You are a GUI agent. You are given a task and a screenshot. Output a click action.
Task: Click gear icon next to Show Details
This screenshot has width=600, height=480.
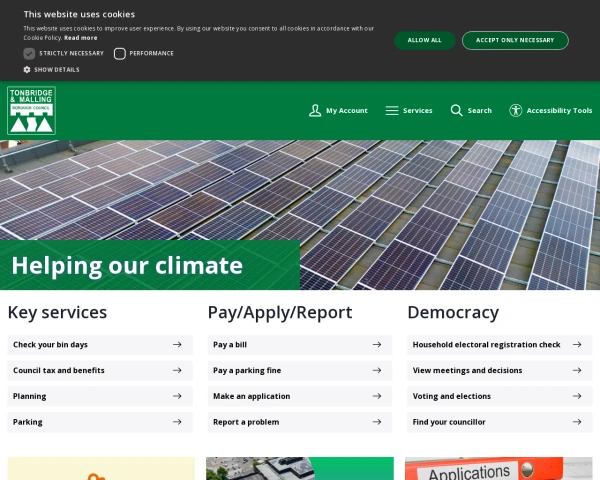tap(27, 69)
